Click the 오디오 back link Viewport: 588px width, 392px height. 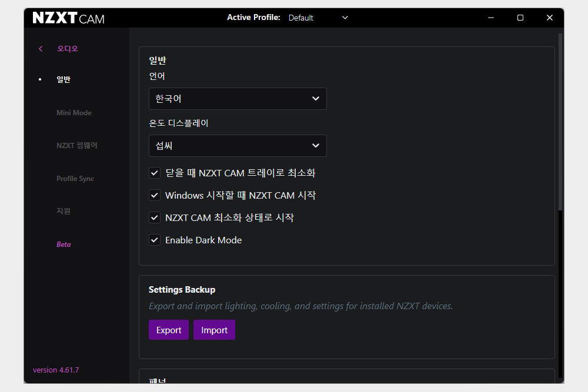pos(68,49)
